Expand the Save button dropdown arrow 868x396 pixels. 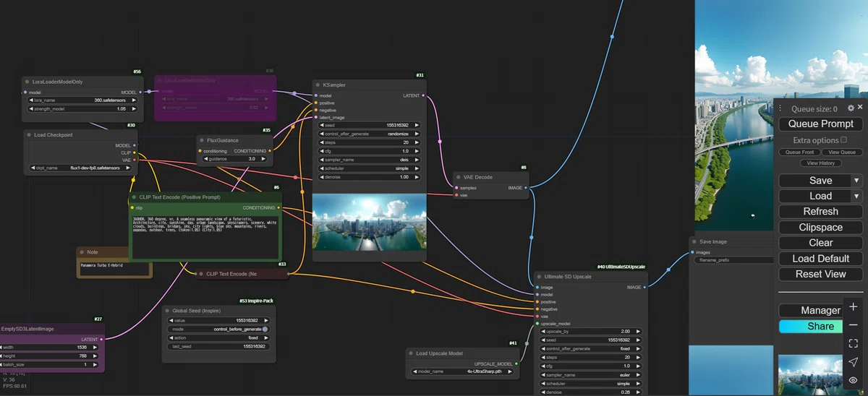[856, 181]
